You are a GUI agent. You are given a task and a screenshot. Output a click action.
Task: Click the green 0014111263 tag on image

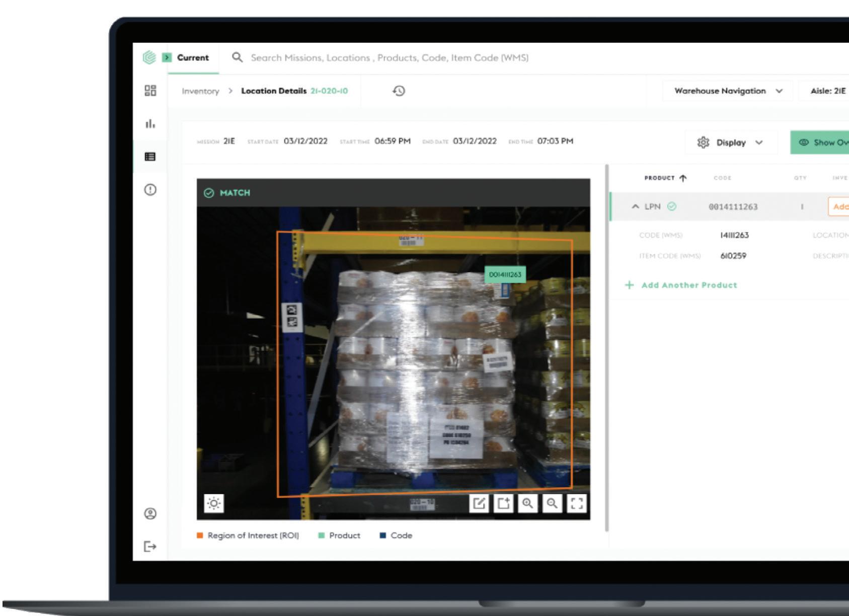point(505,274)
